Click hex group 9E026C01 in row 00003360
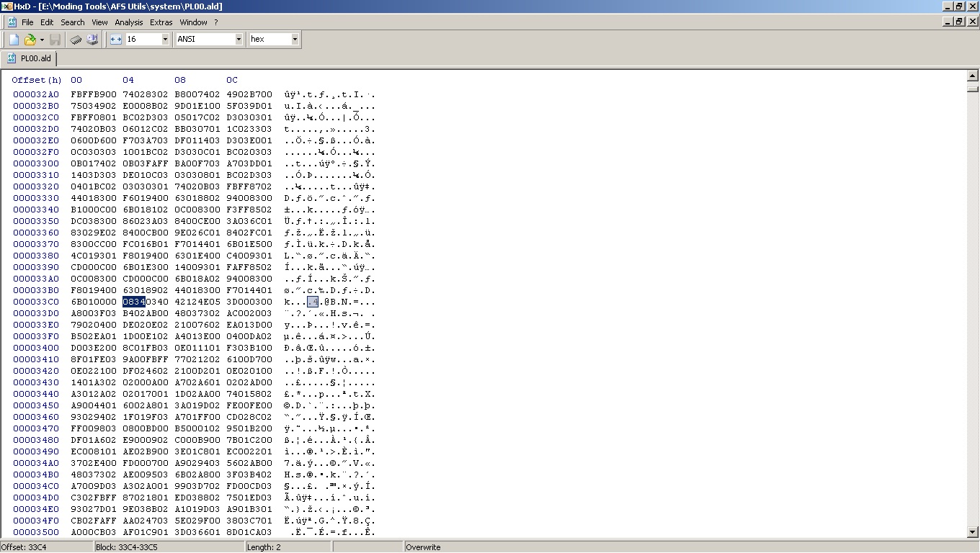The image size is (980, 553). [197, 233]
